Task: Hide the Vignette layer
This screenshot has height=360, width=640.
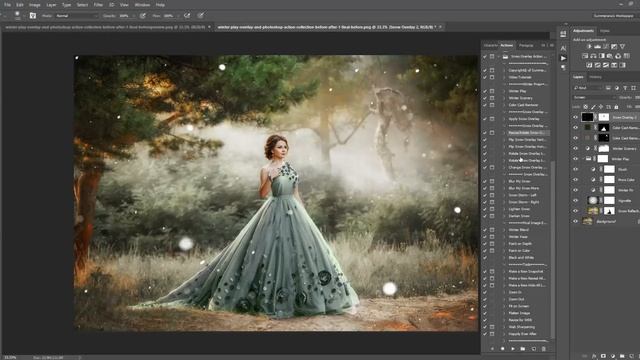Action: 576,200
